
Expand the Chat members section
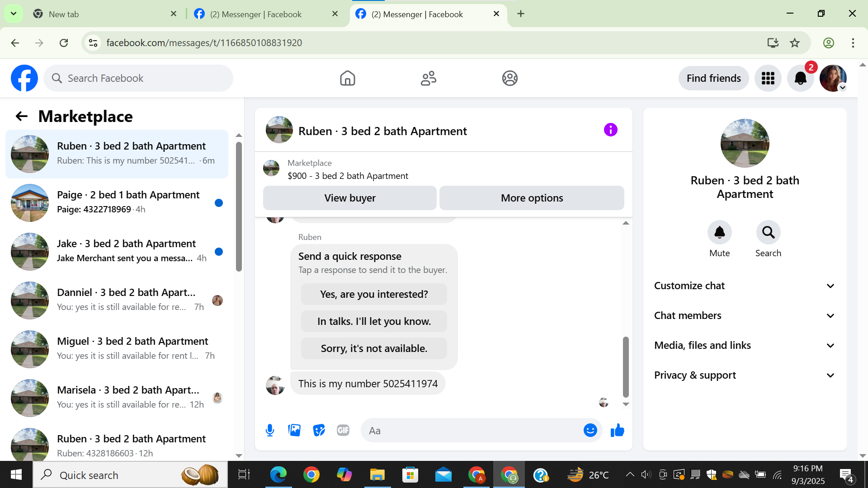pyautogui.click(x=745, y=316)
